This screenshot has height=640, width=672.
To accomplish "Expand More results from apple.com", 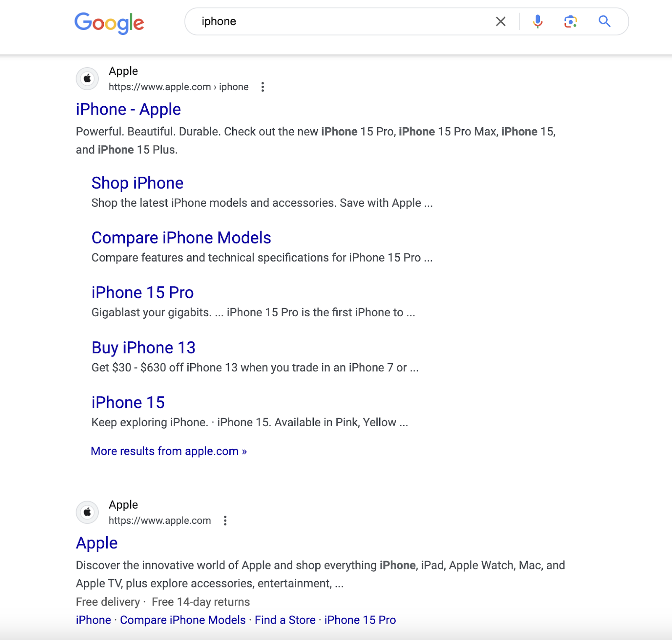I will 168,451.
